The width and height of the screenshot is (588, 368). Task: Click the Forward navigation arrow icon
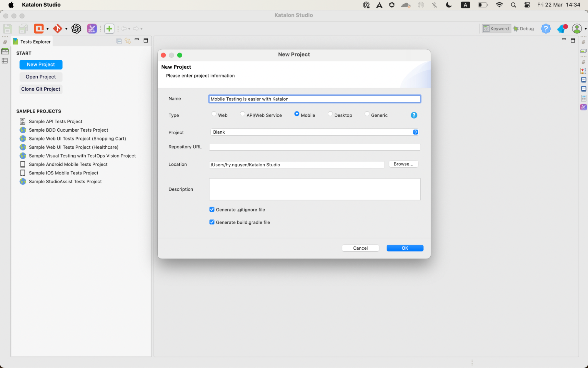[136, 29]
